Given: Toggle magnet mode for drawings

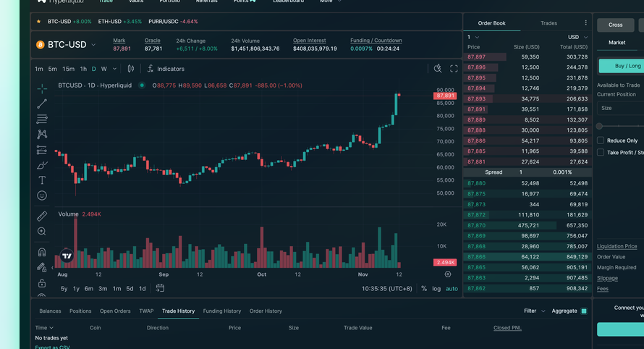Looking at the screenshot, I should click(42, 252).
